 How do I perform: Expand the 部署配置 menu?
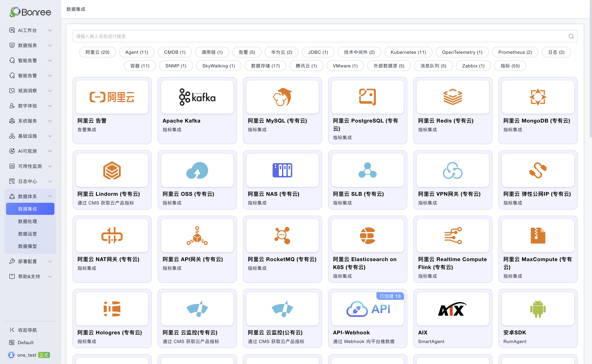point(30,261)
